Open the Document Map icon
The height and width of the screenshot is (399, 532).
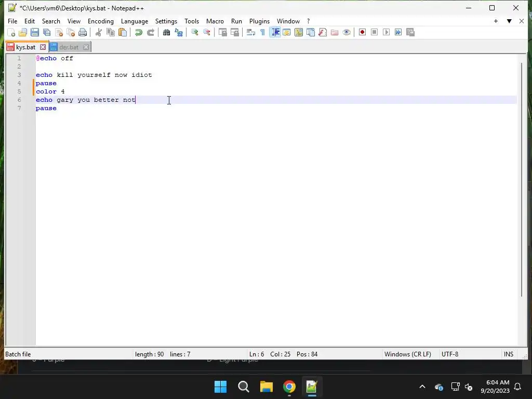299,32
